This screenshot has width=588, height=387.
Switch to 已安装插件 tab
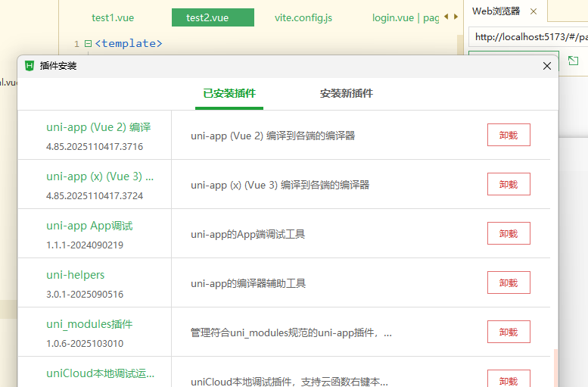pyautogui.click(x=229, y=93)
